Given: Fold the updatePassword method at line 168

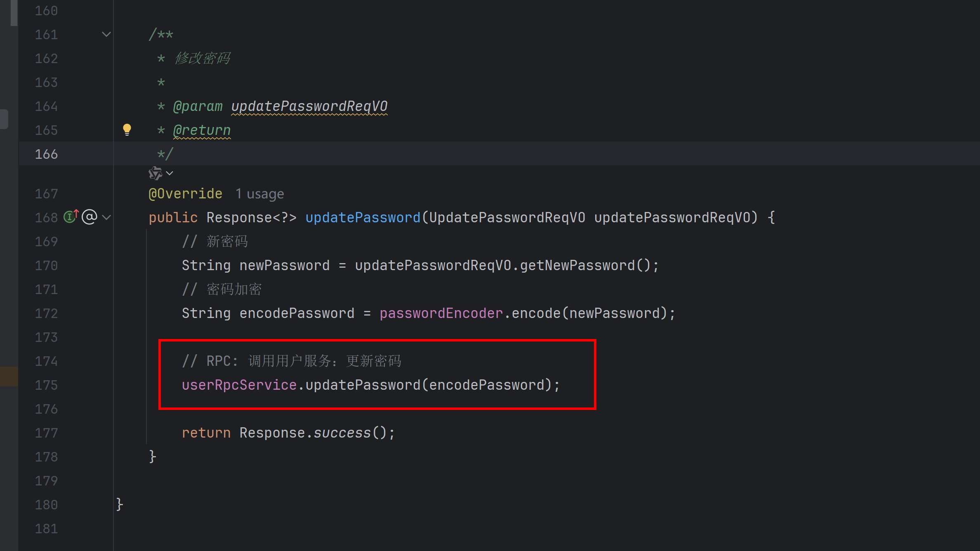Looking at the screenshot, I should (106, 217).
